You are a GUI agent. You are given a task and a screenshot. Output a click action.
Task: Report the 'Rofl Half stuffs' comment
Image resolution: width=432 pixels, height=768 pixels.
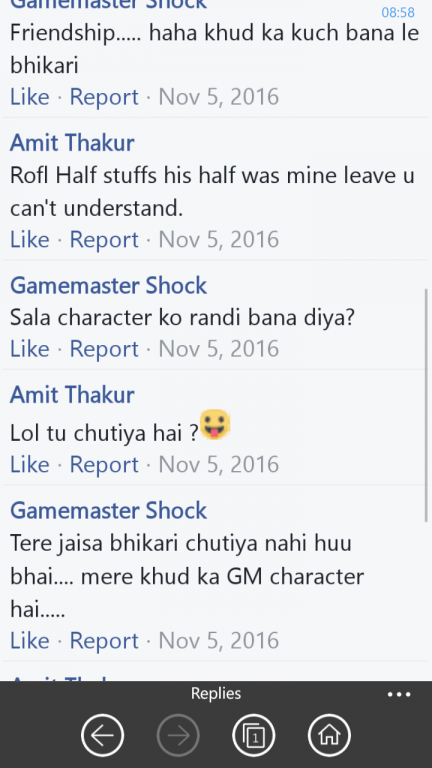click(104, 240)
